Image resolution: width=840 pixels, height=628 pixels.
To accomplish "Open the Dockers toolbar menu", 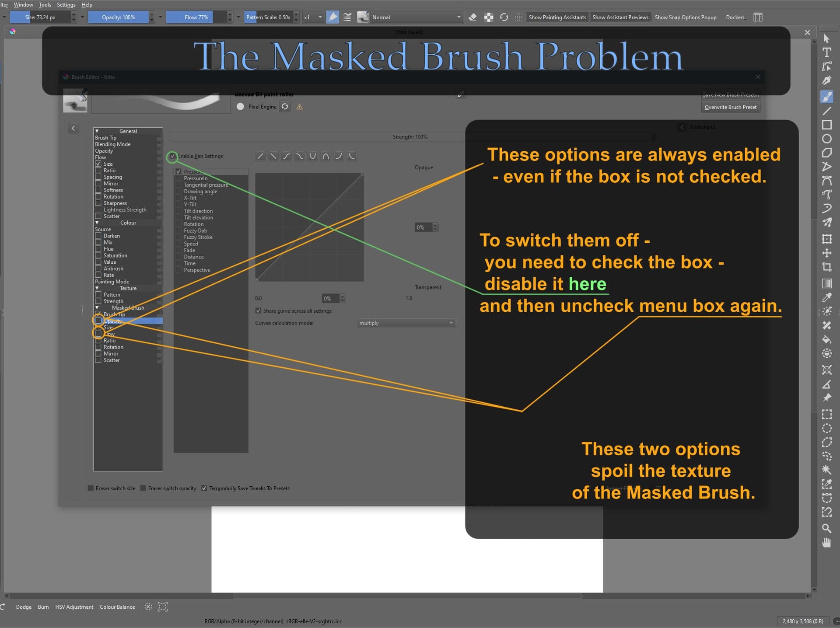I will [735, 17].
